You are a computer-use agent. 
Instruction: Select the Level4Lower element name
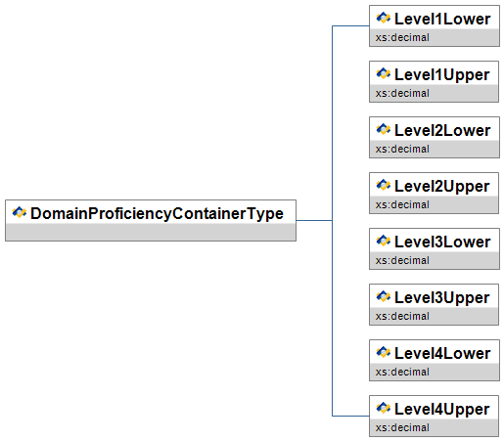coord(442,353)
